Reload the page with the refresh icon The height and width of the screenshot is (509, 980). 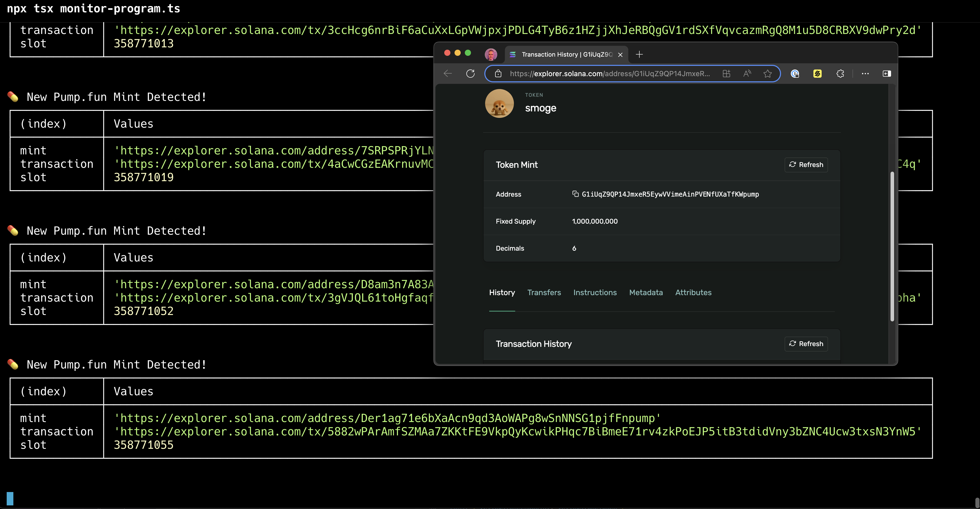[x=471, y=74]
